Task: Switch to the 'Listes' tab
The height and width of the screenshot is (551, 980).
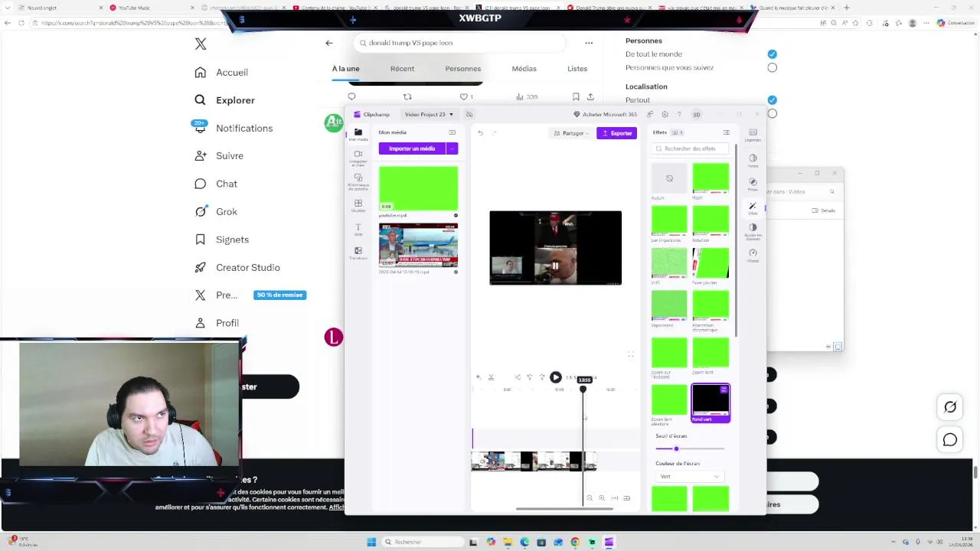Action: click(577, 69)
